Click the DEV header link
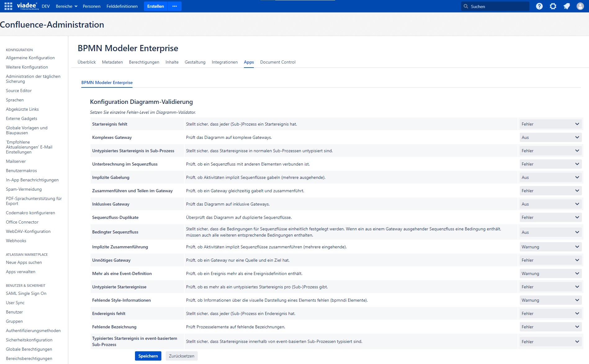 [x=46, y=6]
